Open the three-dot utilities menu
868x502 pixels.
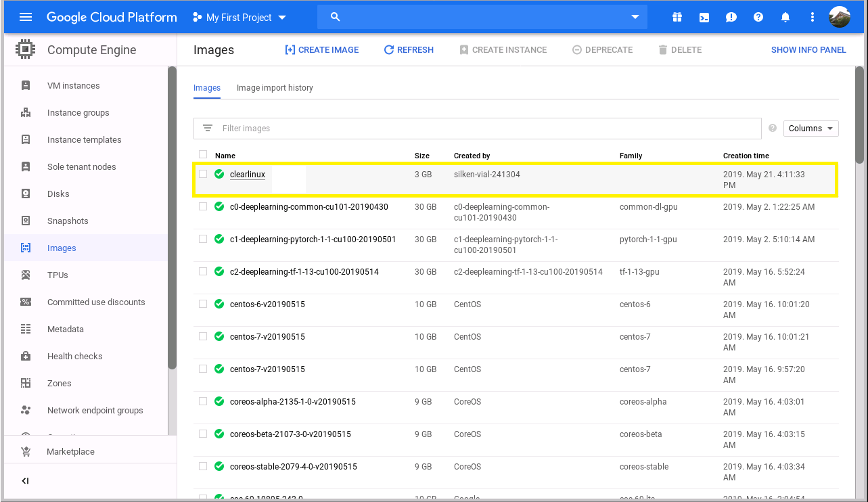tap(813, 18)
